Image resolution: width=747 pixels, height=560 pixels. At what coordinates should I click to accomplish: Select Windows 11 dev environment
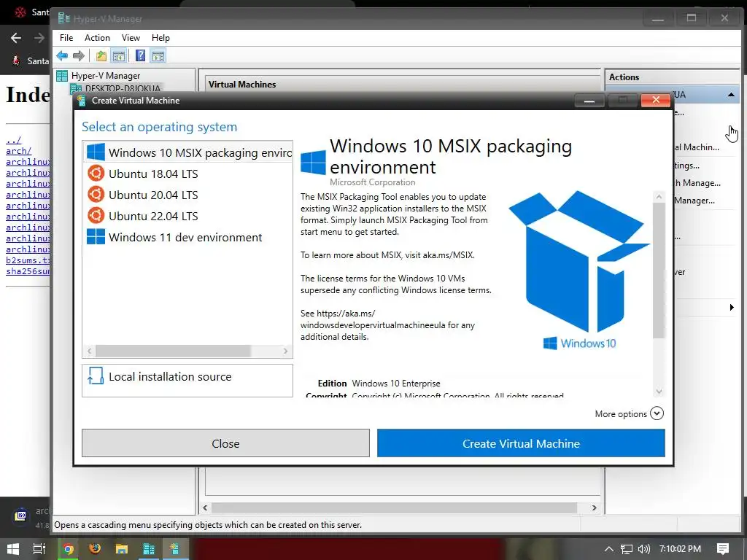pyautogui.click(x=187, y=237)
